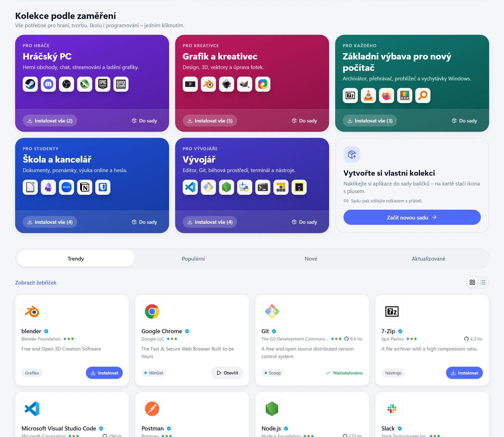
Task: Install 7-Zip from its card
Action: coord(464,373)
